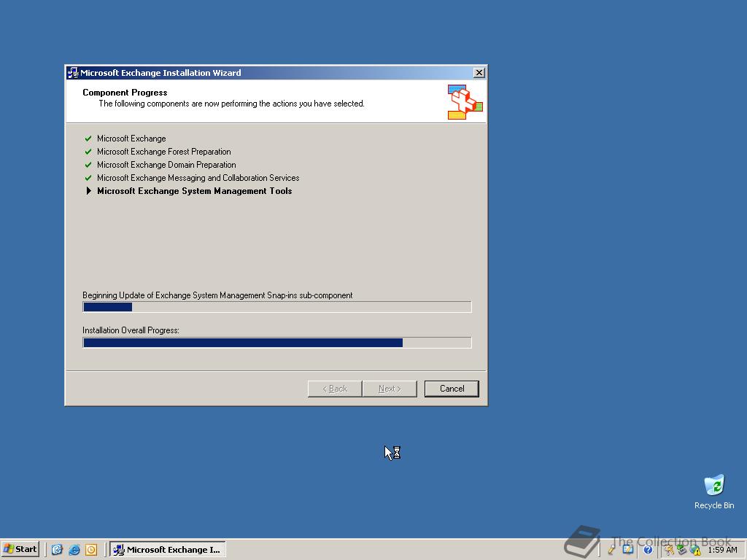
Task: Select Microsoft Exchange Forest Preparation text
Action: (x=164, y=152)
